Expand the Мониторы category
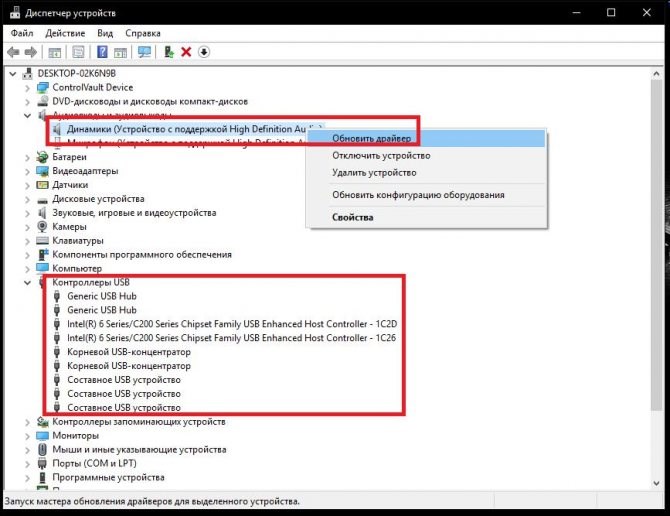Image resolution: width=670 pixels, height=516 pixels. [x=27, y=436]
